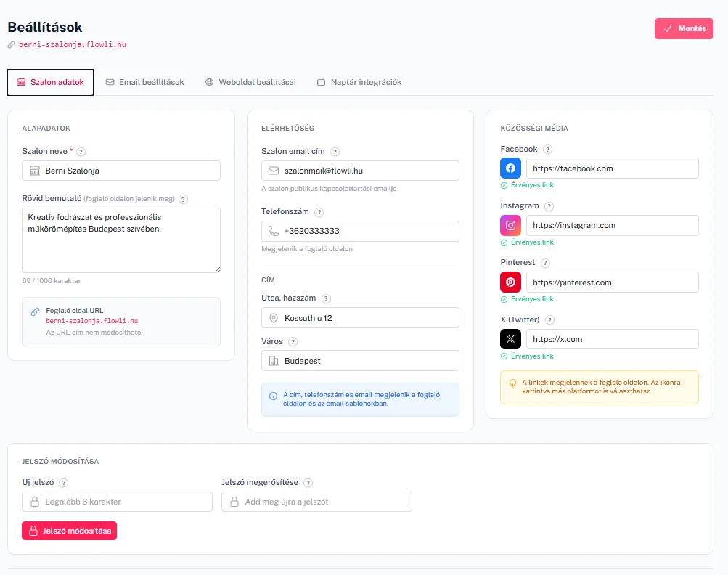Image resolution: width=728 pixels, height=575 pixels.
Task: Click phone icon in Telefonszám field
Action: pyautogui.click(x=274, y=231)
